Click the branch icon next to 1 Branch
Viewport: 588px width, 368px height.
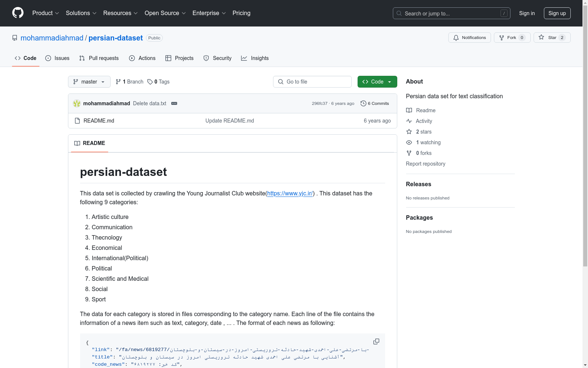[x=118, y=82]
